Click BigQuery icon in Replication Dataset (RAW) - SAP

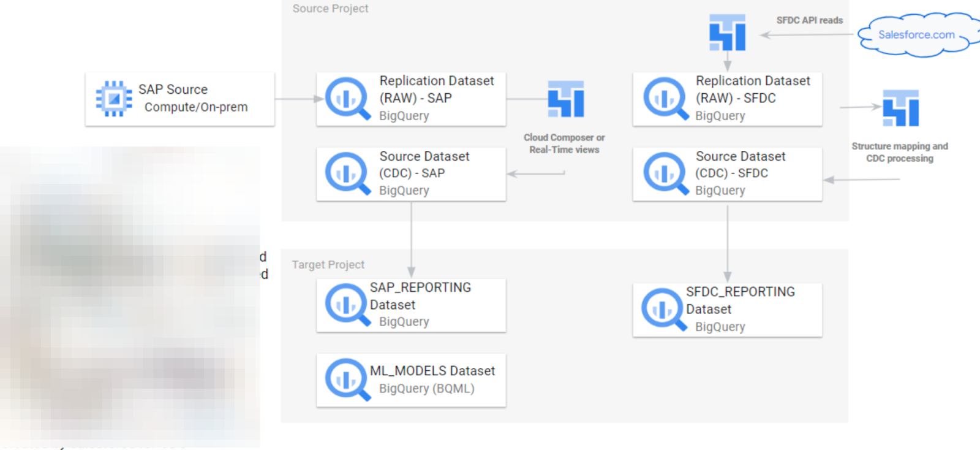[347, 99]
